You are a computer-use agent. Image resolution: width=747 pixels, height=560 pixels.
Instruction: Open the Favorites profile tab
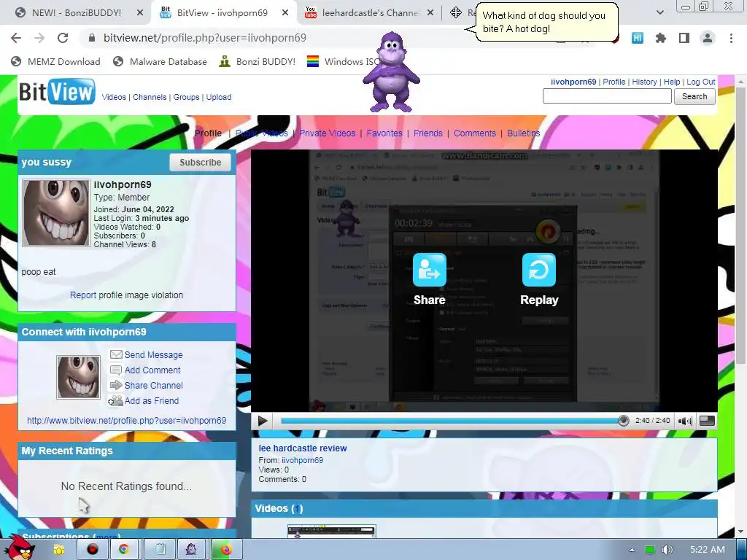pos(384,133)
